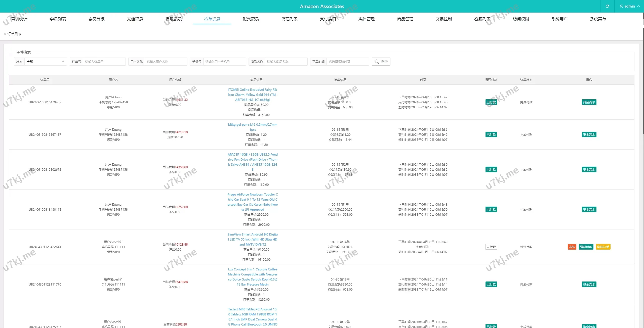The width and height of the screenshot is (644, 328).
Task: Go to the 提现记录 tab
Action: (174, 19)
